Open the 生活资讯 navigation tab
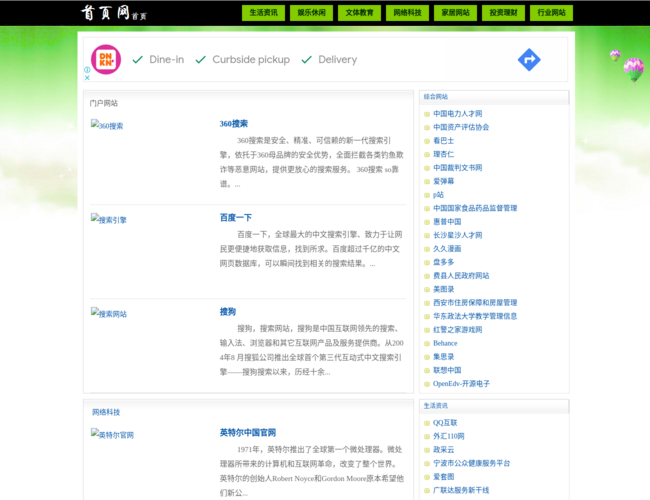Image resolution: width=650 pixels, height=500 pixels. click(263, 12)
